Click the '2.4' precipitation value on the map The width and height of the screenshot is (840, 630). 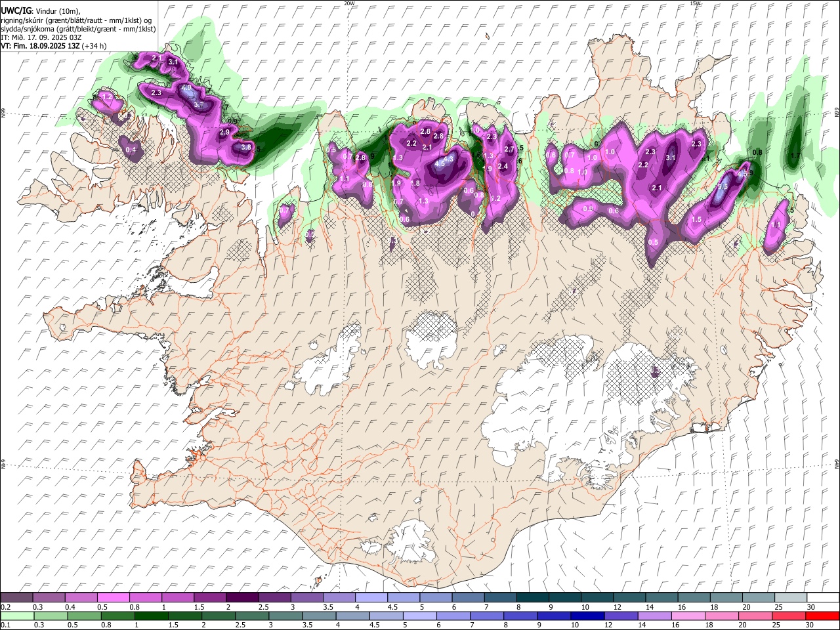click(503, 167)
